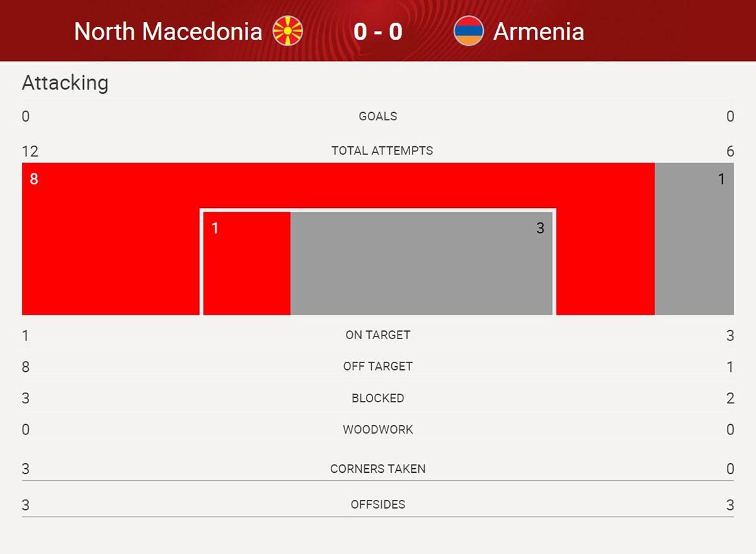Click the OFF TARGET stat label
Image resolution: width=756 pixels, height=554 pixels.
378,366
